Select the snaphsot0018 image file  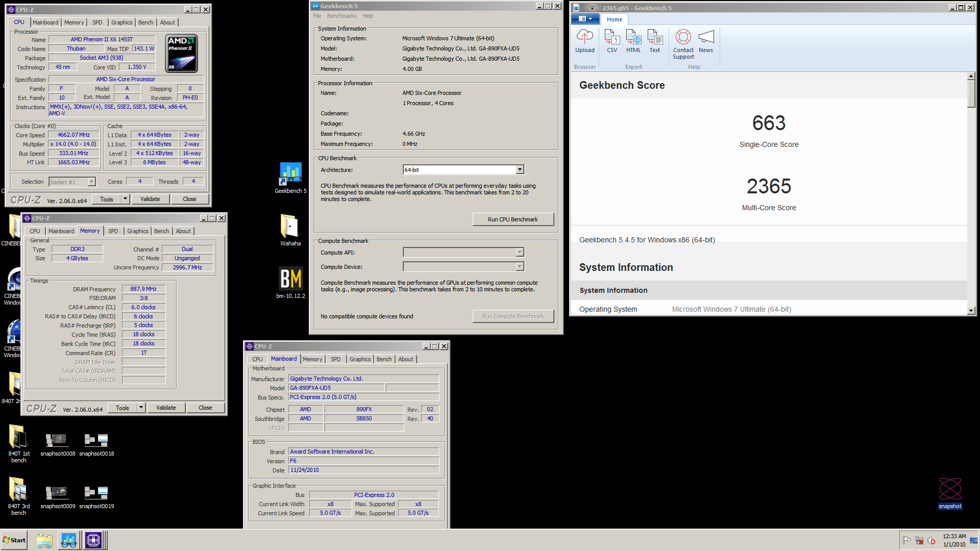96,444
